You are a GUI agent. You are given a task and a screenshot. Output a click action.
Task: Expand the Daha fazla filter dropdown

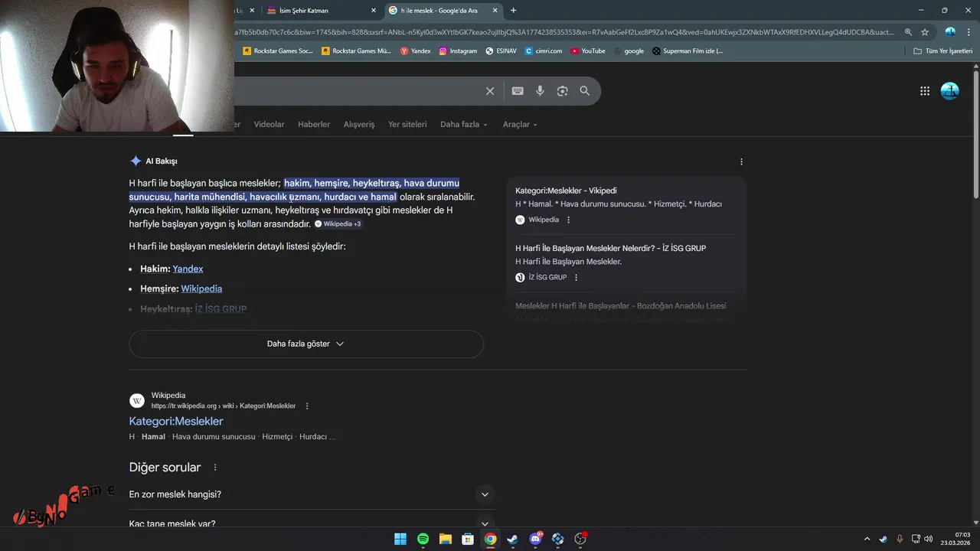[464, 124]
